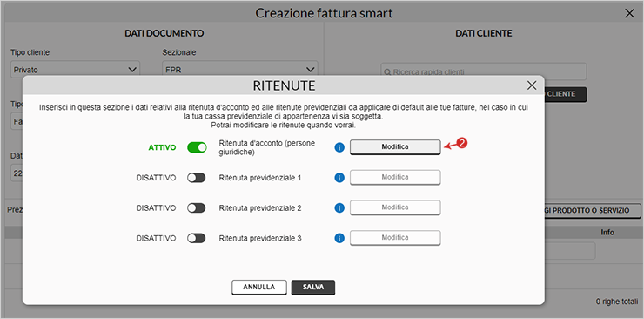Show info for Ritenuta previdenziale 3
Screen dimensions: 644x319
339,238
